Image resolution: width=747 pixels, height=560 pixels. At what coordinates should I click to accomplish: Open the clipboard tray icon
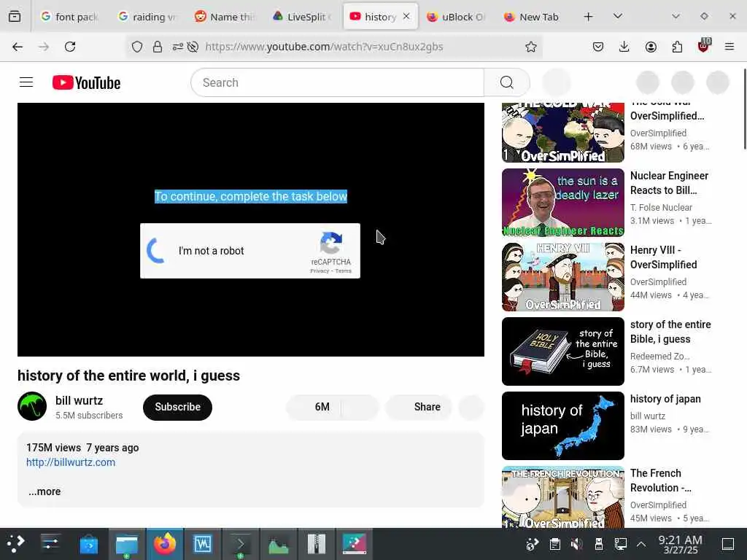click(x=554, y=544)
